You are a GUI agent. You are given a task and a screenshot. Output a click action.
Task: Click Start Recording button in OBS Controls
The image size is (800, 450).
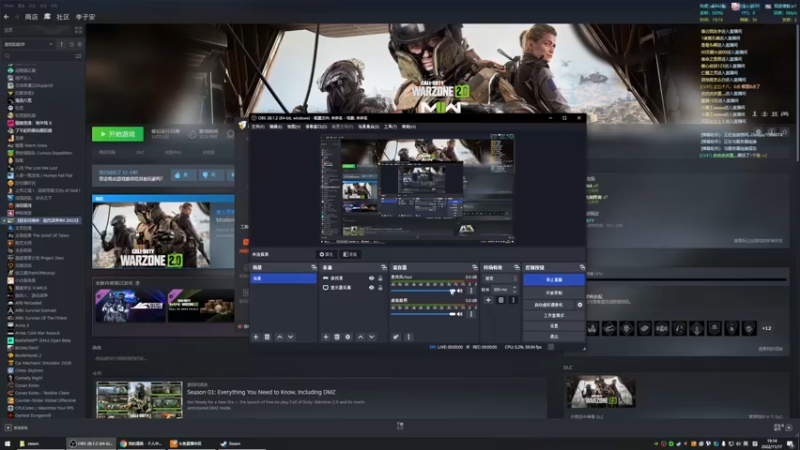[x=554, y=293]
